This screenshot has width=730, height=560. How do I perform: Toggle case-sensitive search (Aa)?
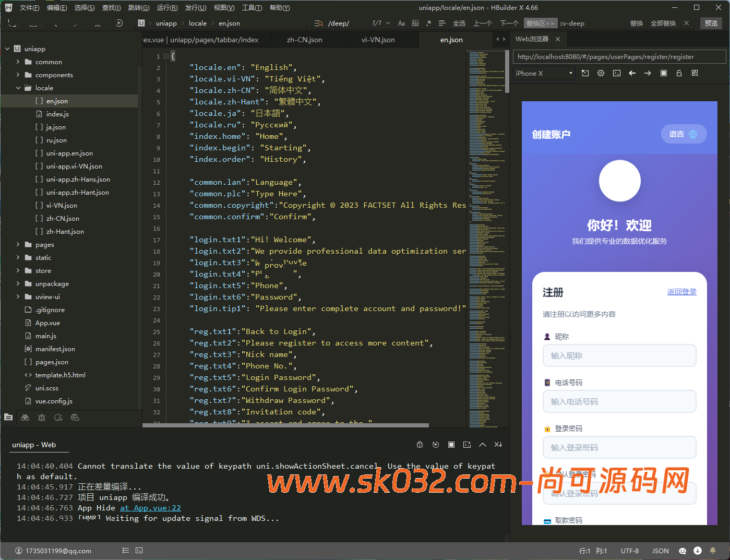(401, 23)
